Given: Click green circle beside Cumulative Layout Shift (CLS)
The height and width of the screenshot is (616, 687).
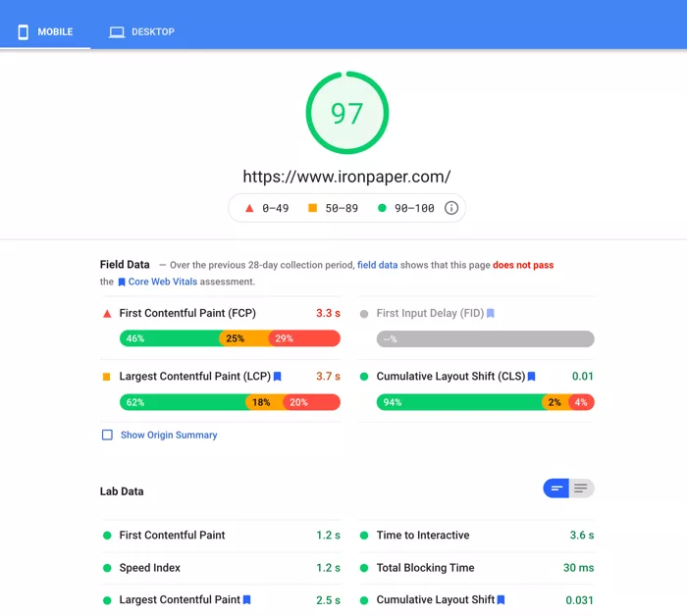Looking at the screenshot, I should click(x=364, y=377).
